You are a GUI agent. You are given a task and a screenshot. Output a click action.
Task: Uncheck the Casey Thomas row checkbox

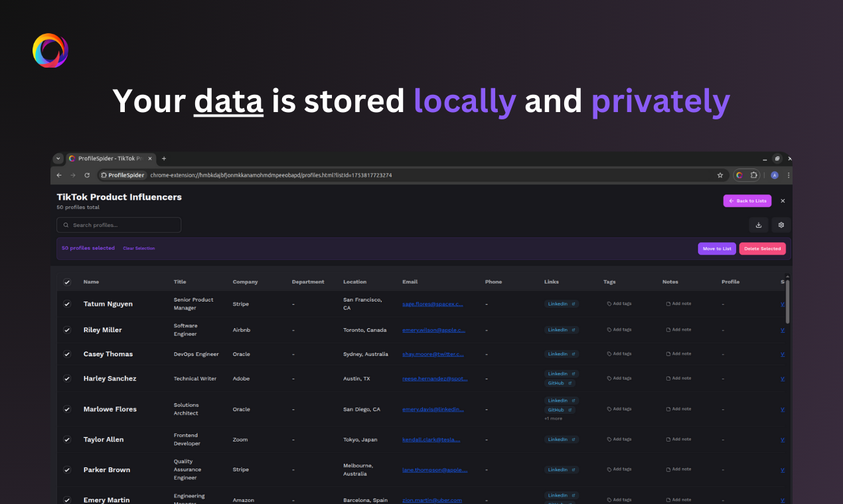pos(67,354)
